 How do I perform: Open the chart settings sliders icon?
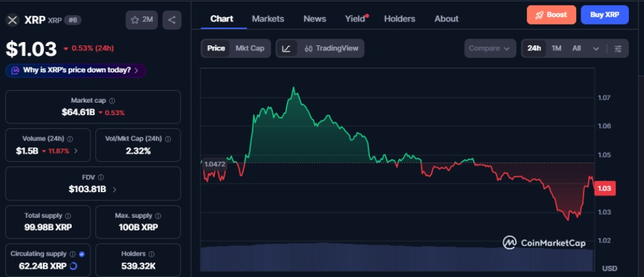point(618,48)
